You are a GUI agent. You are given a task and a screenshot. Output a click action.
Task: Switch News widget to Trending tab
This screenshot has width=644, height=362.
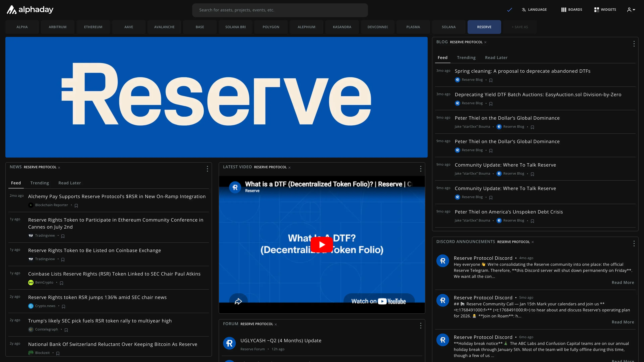tap(40, 183)
